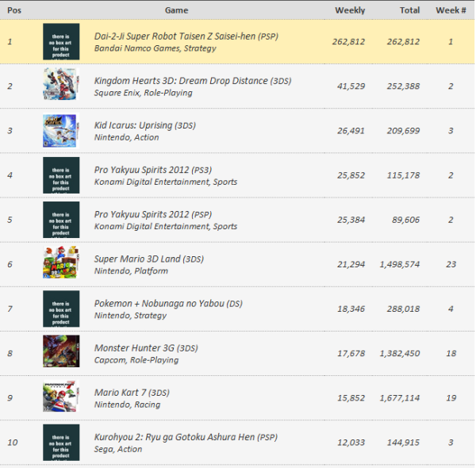The image size is (476, 468).
Task: Select Monster Hunter 3G box art
Action: pos(61,353)
